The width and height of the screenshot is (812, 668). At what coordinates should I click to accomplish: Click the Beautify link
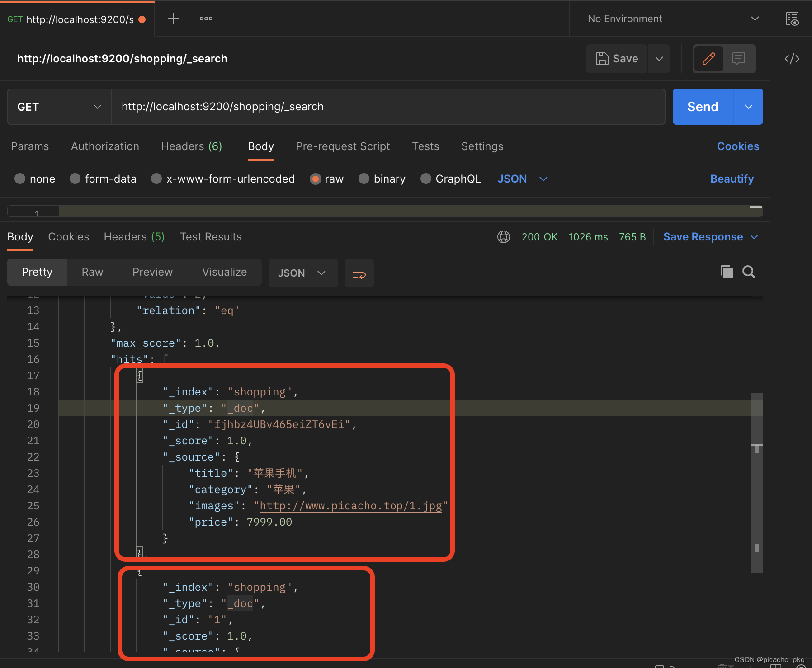tap(732, 179)
